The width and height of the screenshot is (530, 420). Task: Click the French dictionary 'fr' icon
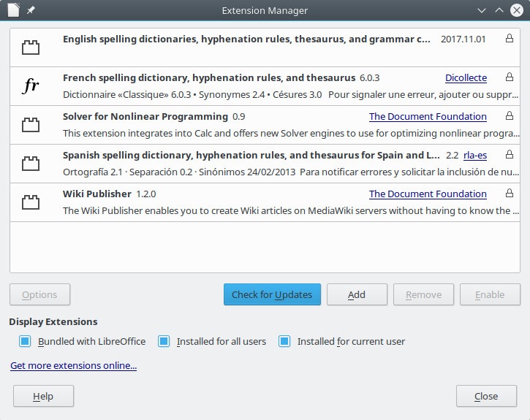tap(30, 86)
